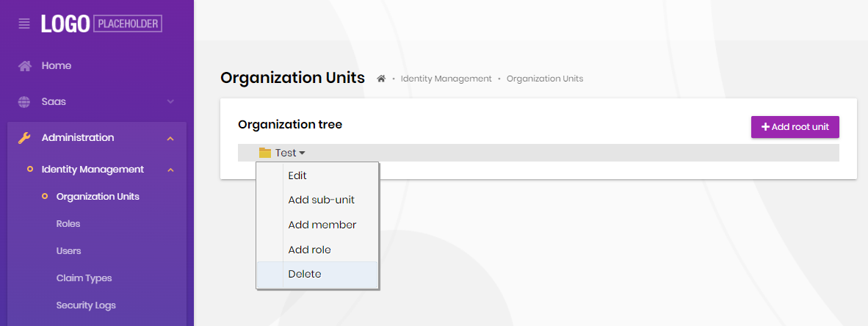Choose Add role from the menu

click(309, 250)
